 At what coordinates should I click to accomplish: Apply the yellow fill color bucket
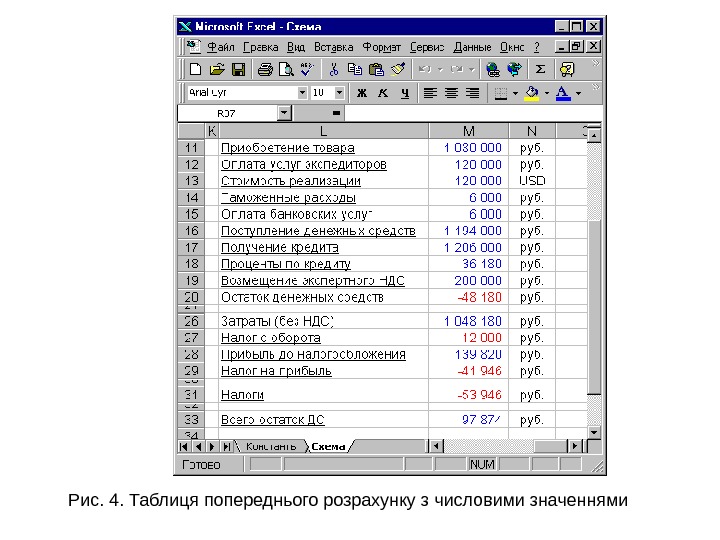(532, 93)
